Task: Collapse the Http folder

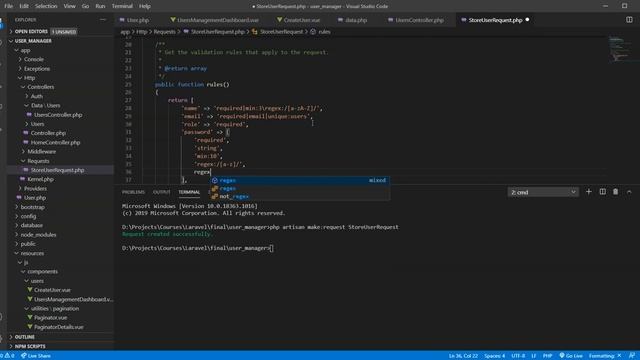Action: (60, 78)
